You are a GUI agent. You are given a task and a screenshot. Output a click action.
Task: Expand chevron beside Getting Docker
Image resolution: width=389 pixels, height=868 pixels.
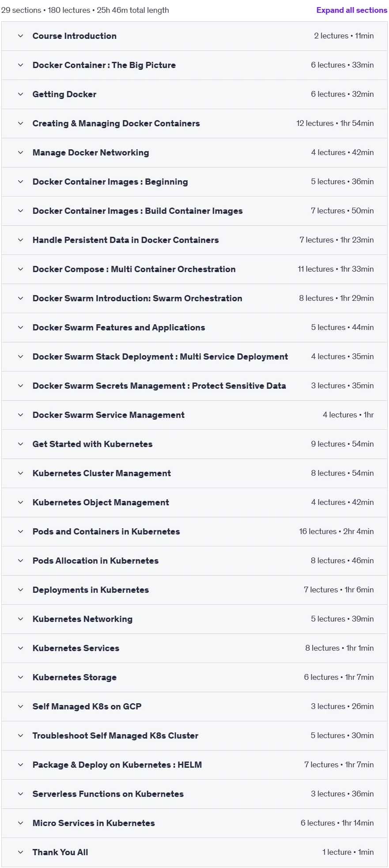(x=20, y=94)
